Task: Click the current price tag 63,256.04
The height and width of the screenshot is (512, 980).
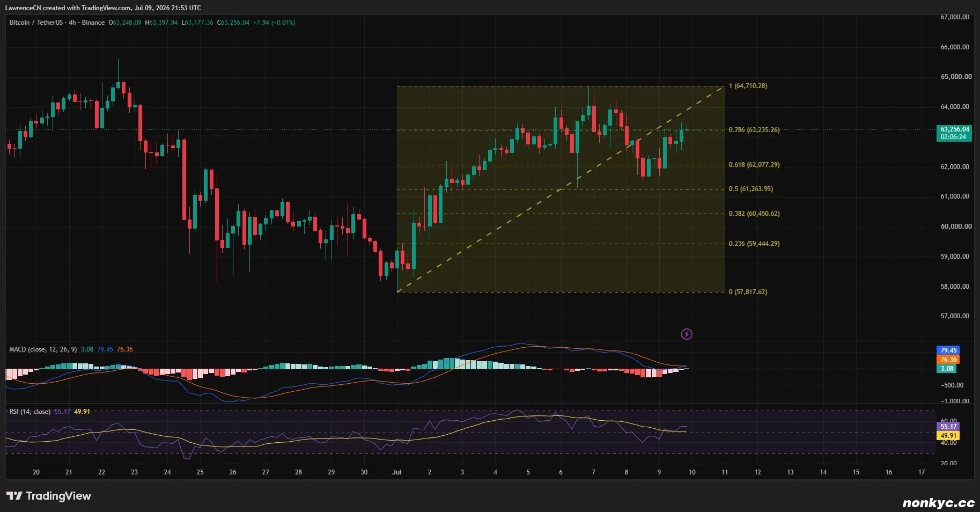Action: (954, 133)
